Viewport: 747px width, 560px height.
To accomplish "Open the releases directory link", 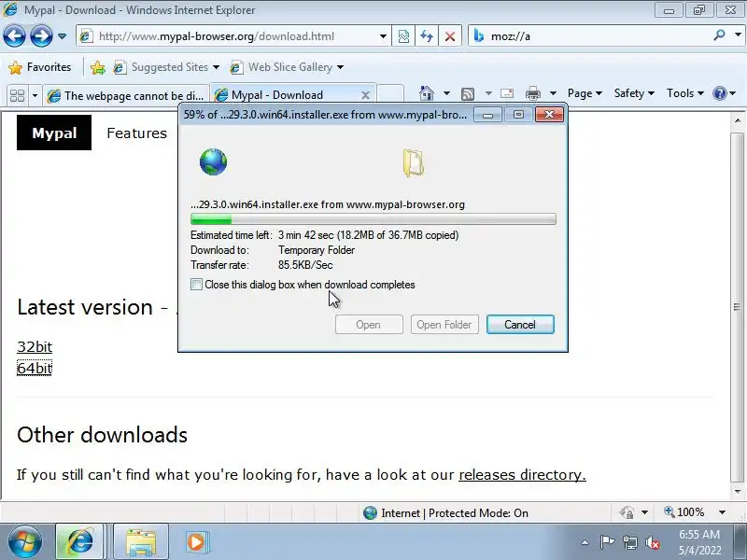I will tap(522, 475).
